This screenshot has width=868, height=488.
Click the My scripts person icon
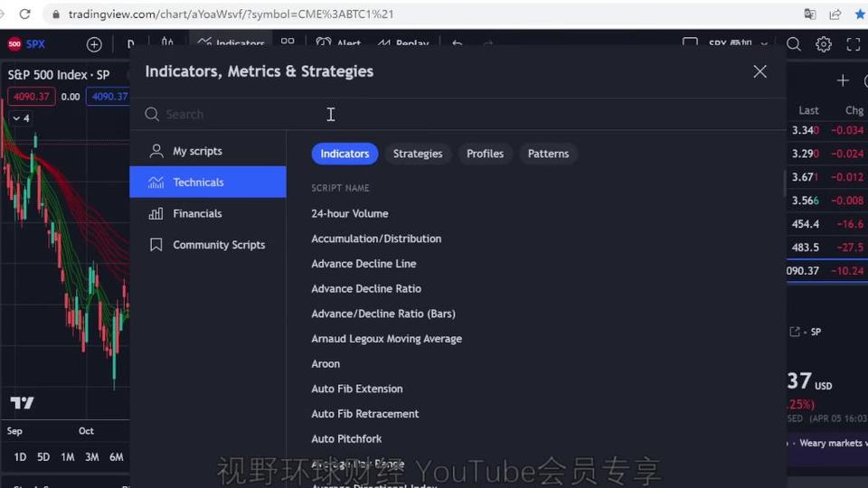click(156, 151)
